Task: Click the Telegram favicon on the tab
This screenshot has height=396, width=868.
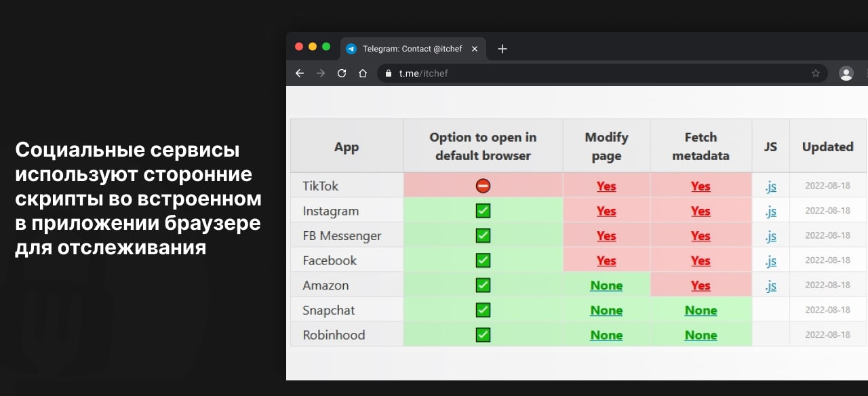Action: 351,49
